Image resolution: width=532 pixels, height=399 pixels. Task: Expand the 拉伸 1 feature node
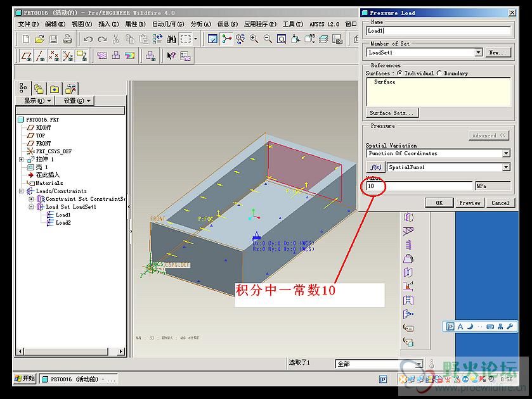tap(21, 160)
